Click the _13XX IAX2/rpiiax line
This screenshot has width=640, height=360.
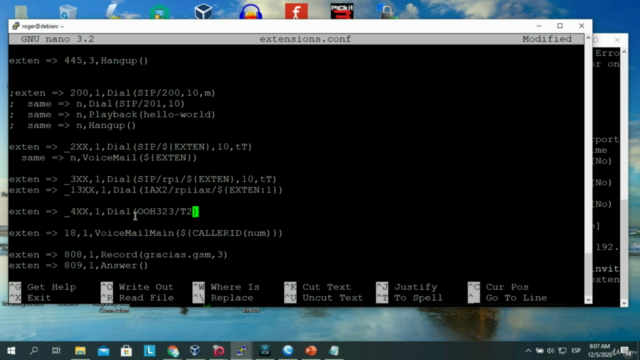coord(146,190)
